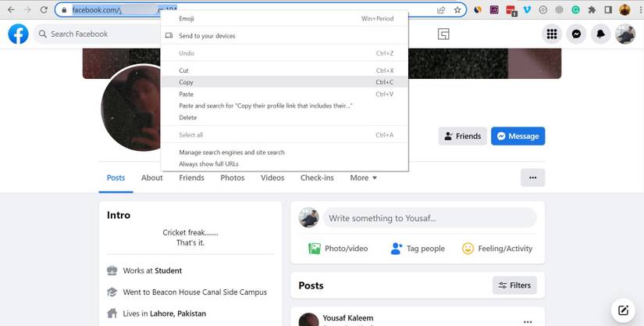Open the More dropdown in profile tabs
The image size is (644, 326).
tap(364, 177)
